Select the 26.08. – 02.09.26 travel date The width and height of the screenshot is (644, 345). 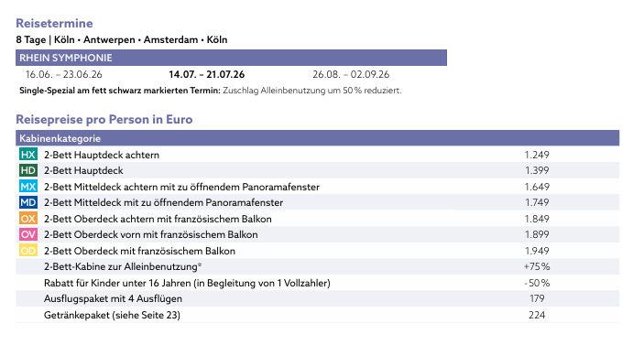pyautogui.click(x=351, y=74)
